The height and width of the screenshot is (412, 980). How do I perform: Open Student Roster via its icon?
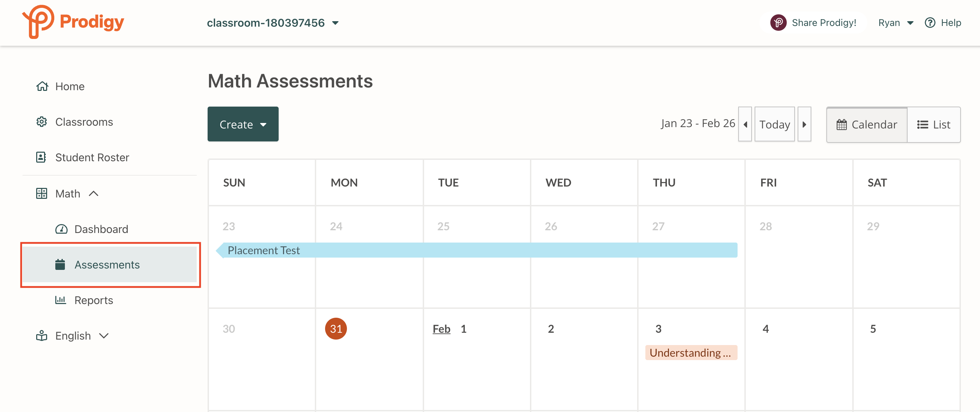click(42, 157)
